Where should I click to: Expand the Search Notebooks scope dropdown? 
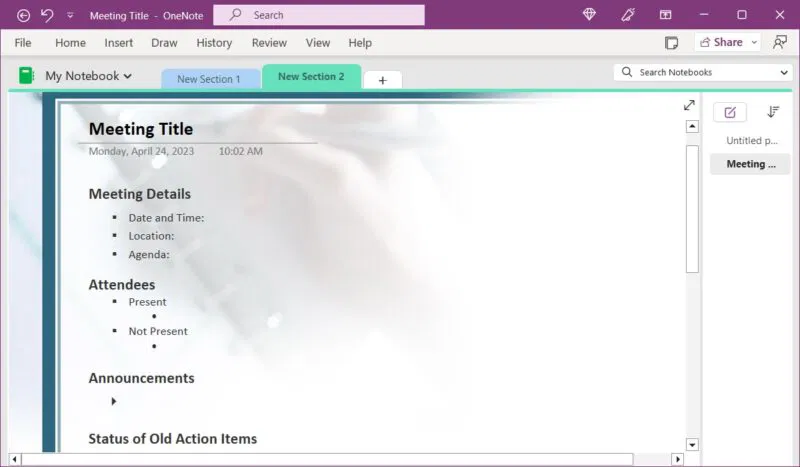pyautogui.click(x=784, y=72)
